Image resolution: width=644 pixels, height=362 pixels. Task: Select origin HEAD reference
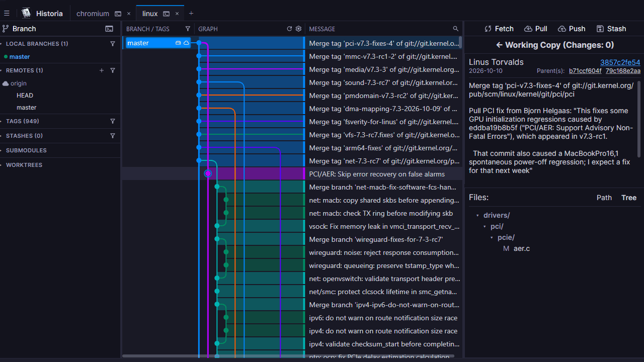pos(25,96)
